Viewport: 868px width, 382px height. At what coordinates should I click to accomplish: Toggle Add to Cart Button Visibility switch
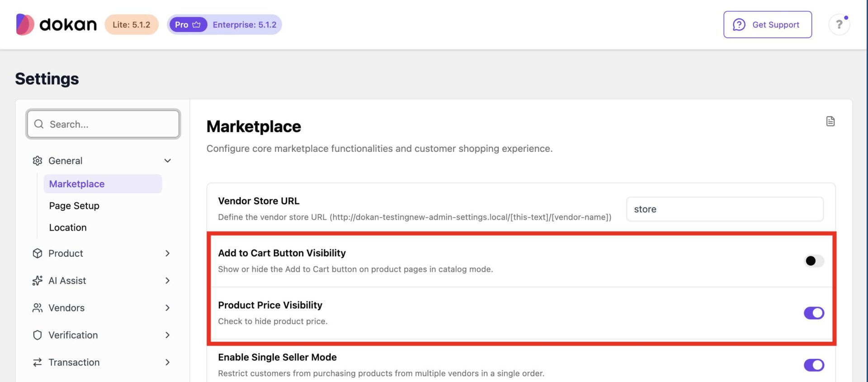coord(814,261)
